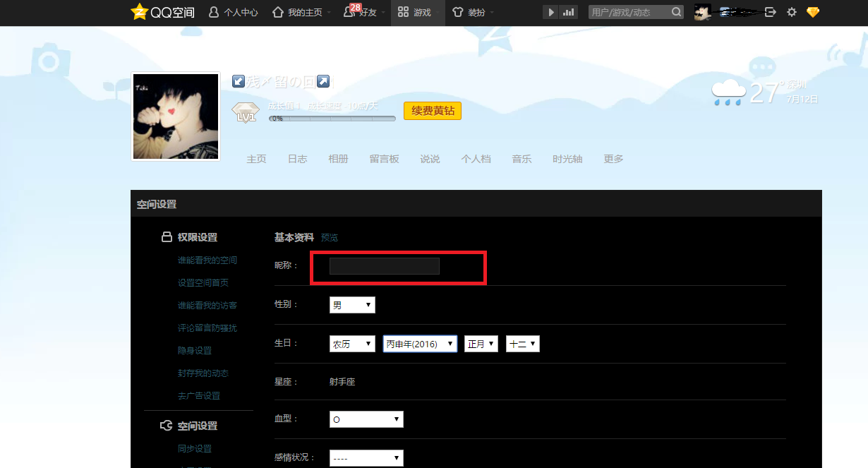
Task: Open the 血型 dropdown showing O
Action: (366, 419)
